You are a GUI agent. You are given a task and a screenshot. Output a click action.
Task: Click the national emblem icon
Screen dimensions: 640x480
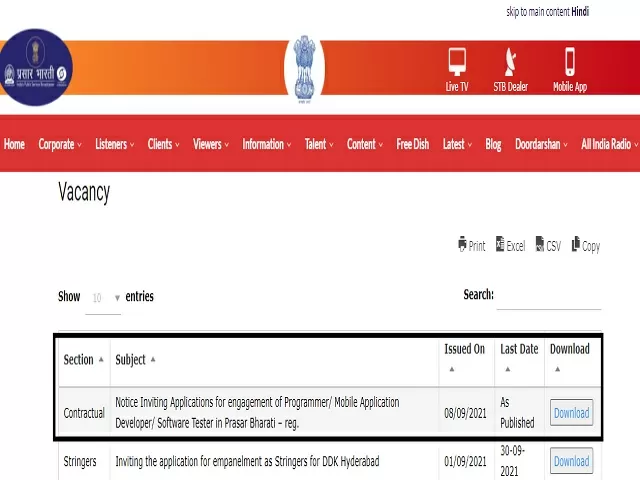(x=304, y=67)
